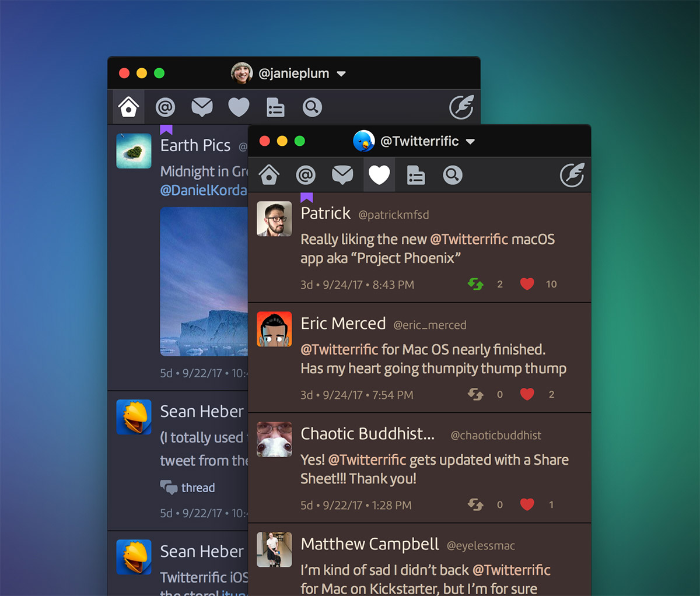
Task: Compose new tweet in @Twitterrific window
Action: point(572,175)
